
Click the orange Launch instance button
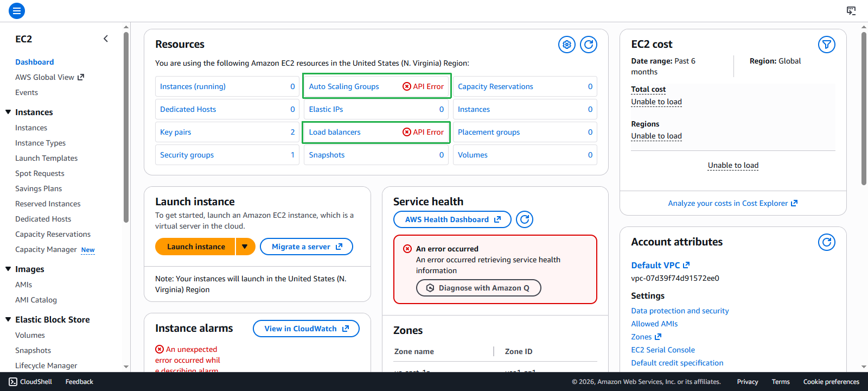pyautogui.click(x=195, y=247)
